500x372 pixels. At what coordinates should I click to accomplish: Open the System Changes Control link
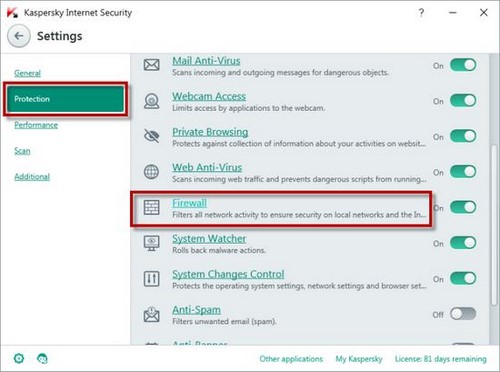(x=228, y=274)
